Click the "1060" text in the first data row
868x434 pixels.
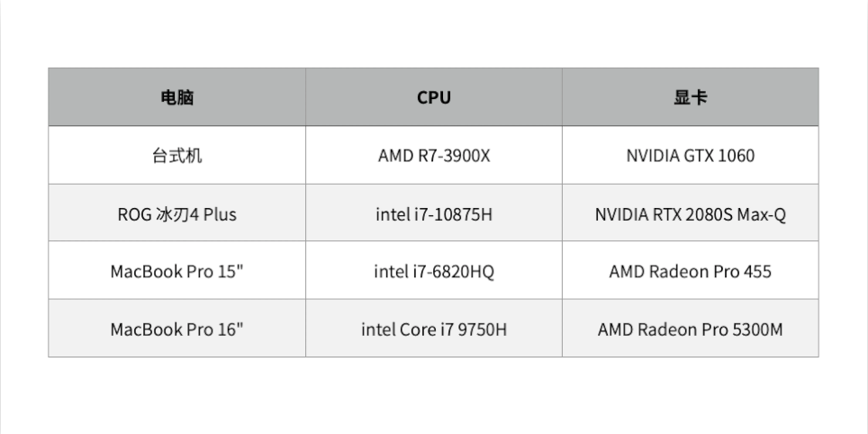737,156
